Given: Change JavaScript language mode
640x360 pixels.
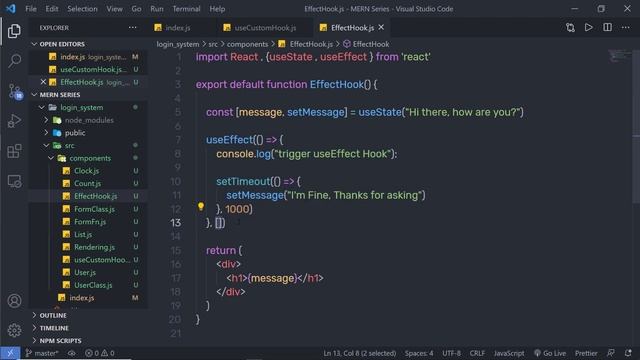Looking at the screenshot, I should [509, 353].
